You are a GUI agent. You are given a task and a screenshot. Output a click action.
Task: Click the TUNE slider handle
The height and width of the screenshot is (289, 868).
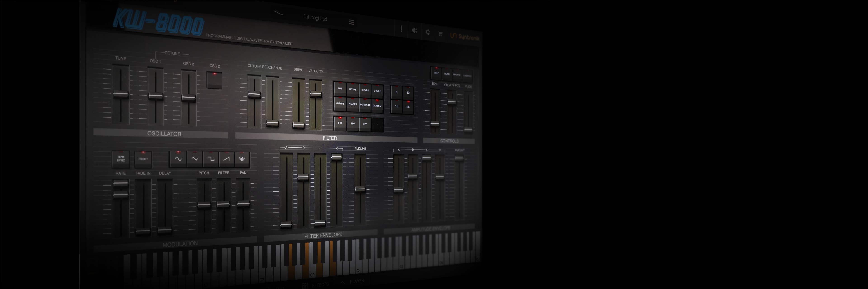[x=121, y=95]
